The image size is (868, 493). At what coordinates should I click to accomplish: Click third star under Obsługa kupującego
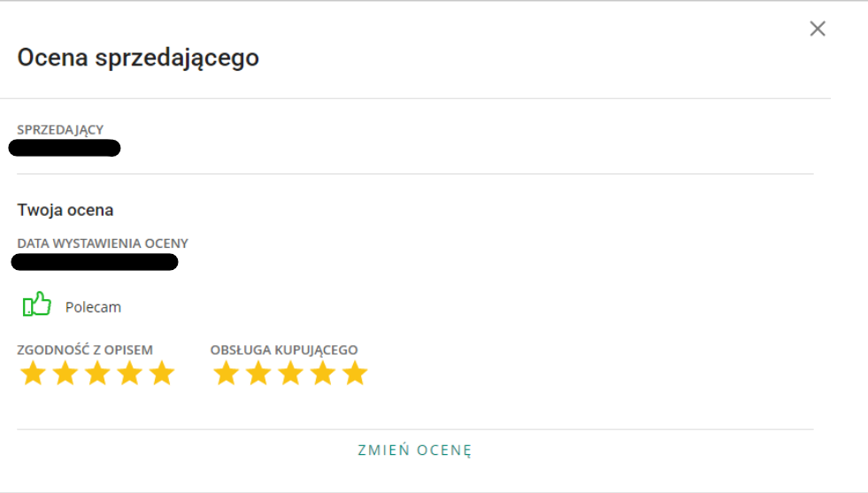point(290,373)
